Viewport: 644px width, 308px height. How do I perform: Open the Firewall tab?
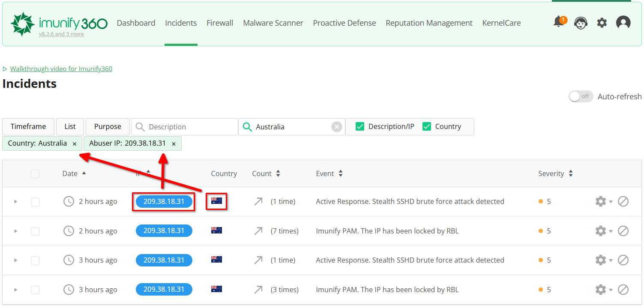220,23
